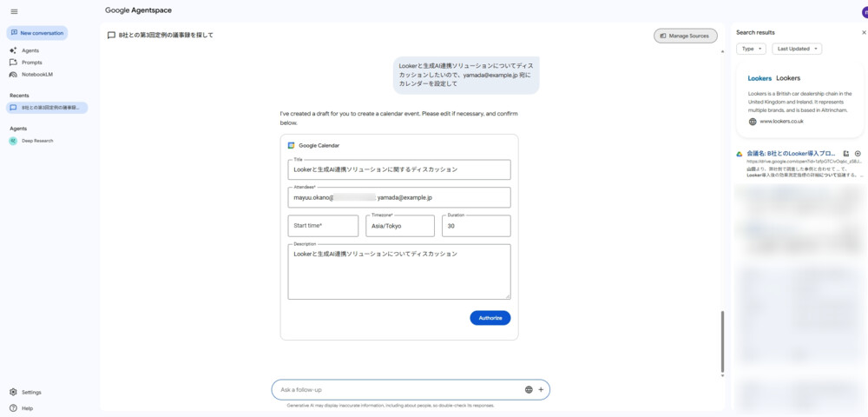The image size is (868, 417).
Task: Open the www.lookers.co.uk link
Action: tap(781, 122)
